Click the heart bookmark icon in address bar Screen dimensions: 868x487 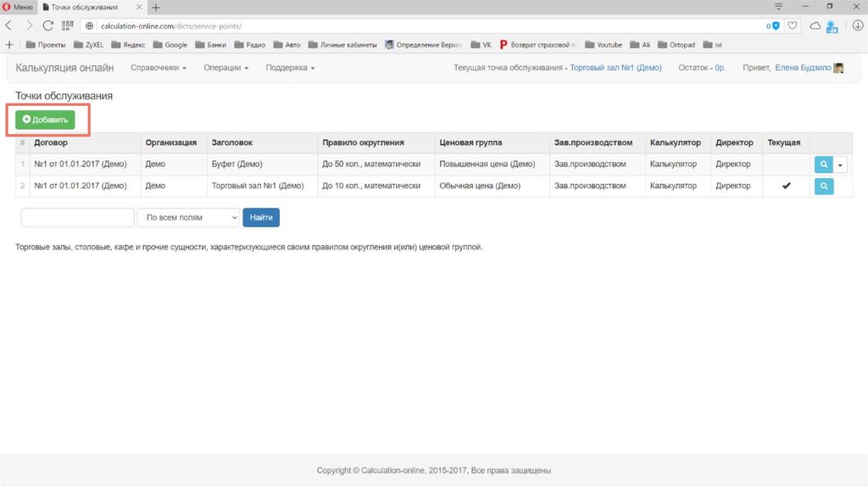(x=793, y=26)
